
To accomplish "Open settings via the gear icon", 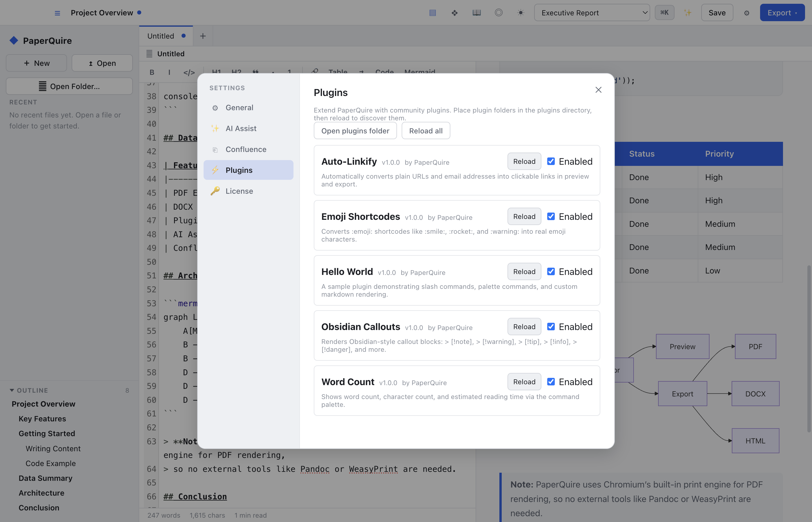I will click(746, 13).
